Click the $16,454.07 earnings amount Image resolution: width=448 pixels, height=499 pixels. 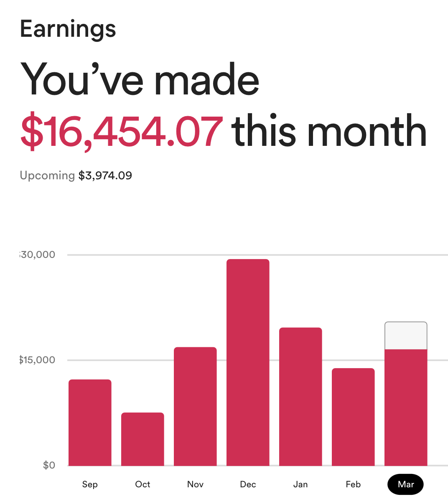[x=121, y=132]
